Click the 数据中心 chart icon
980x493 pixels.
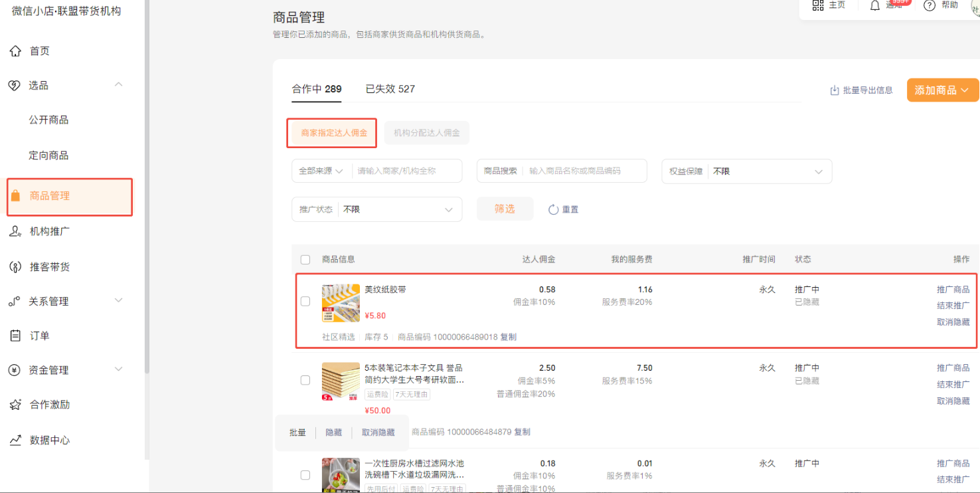[x=15, y=440]
